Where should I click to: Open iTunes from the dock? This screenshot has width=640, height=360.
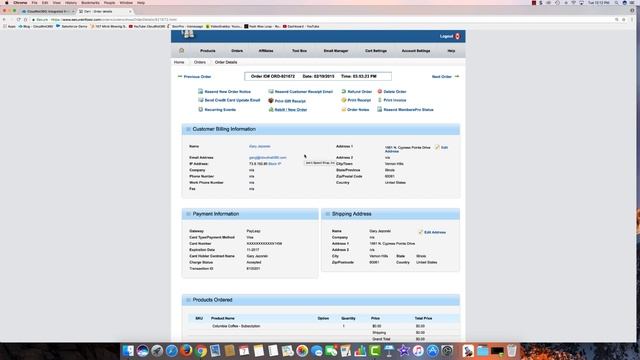pos(418,351)
